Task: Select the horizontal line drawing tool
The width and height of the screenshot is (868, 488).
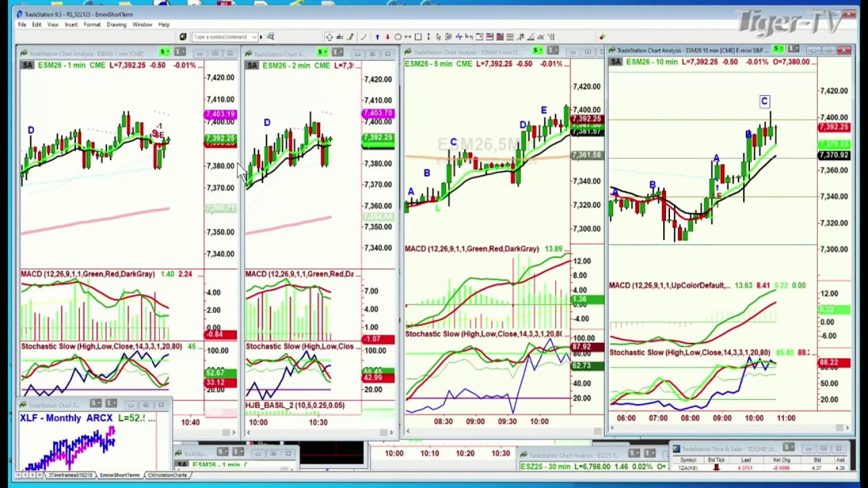Action: click(x=408, y=37)
